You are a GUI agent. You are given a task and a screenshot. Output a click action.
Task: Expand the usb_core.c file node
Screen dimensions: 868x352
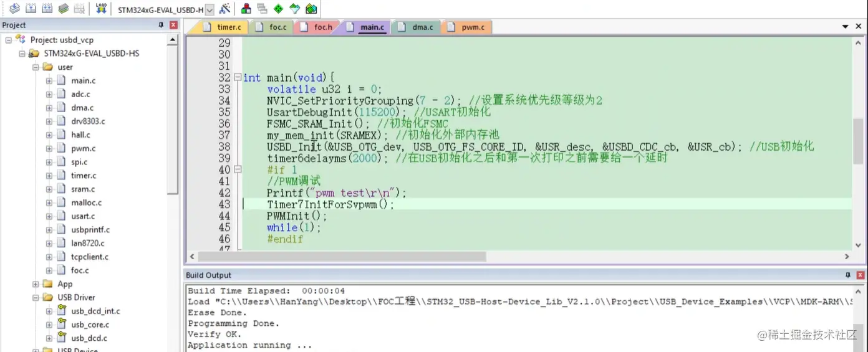point(49,325)
